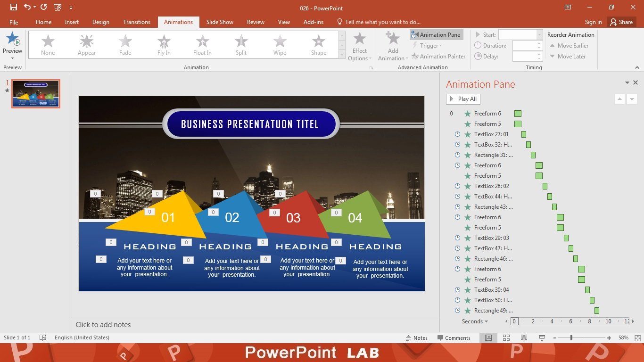Click Move Later in Reorder Animation

pos(568,56)
